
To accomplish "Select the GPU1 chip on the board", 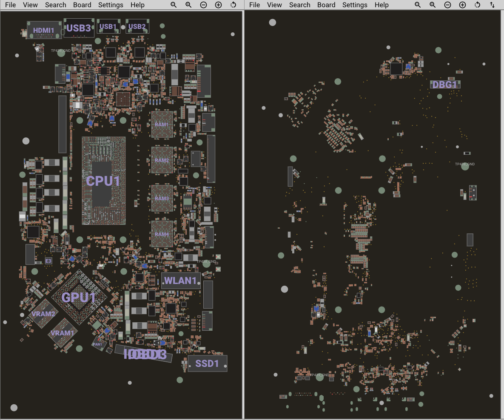I will click(79, 297).
